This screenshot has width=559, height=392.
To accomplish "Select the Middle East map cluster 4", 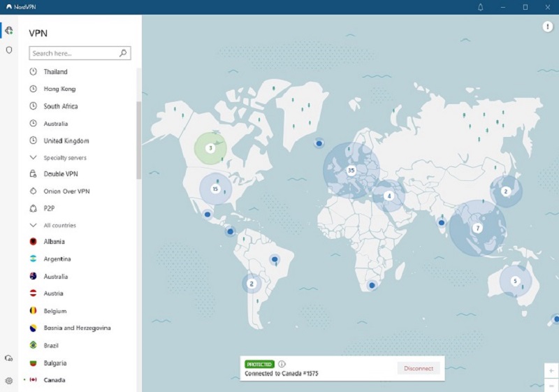I will pos(389,196).
